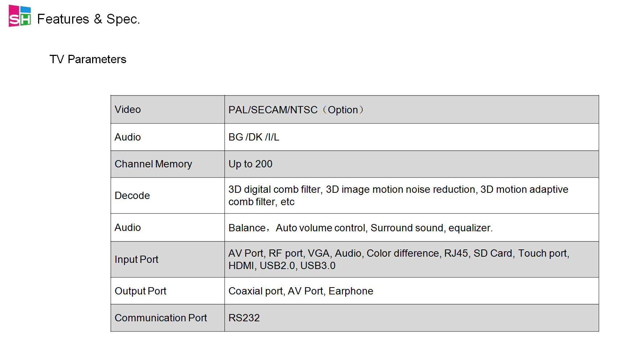
Task: Click the Audio label beside Balance row
Action: tap(128, 227)
